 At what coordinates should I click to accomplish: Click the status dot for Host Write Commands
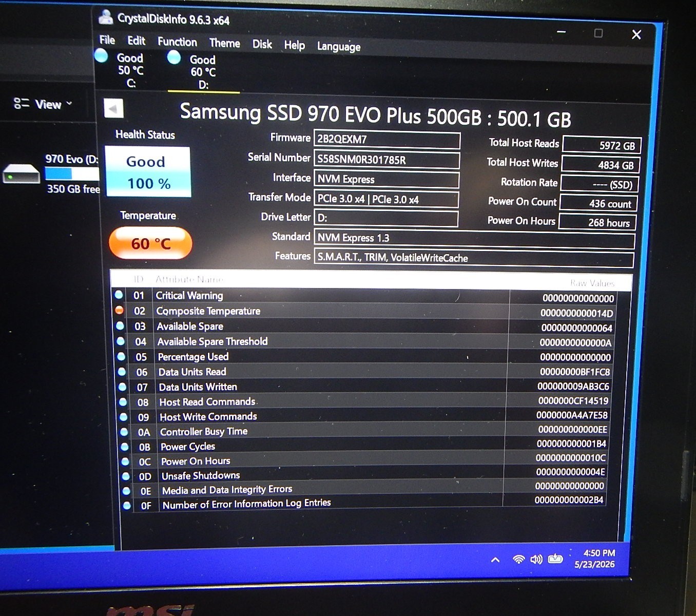click(x=123, y=417)
